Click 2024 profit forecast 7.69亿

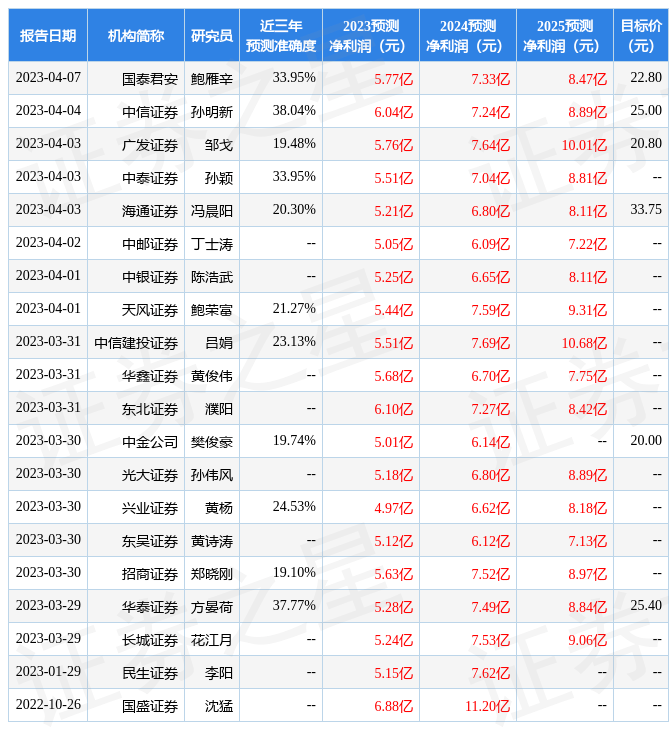(x=491, y=343)
